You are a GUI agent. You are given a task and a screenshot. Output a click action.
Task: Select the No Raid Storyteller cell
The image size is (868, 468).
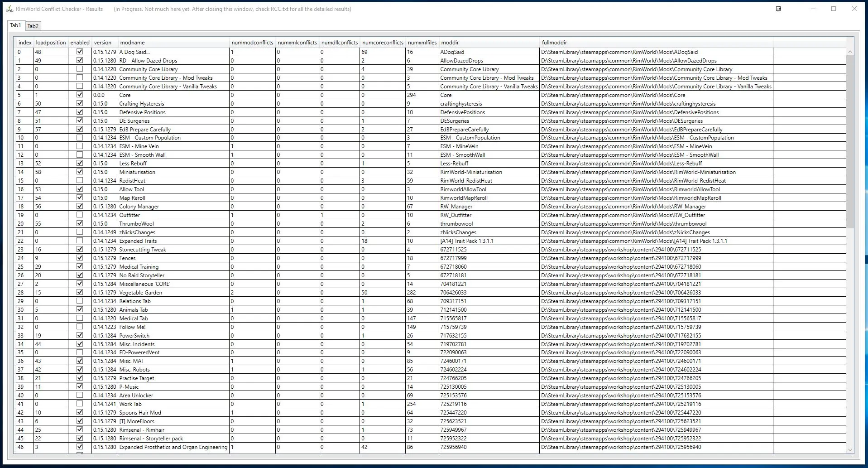(174, 275)
